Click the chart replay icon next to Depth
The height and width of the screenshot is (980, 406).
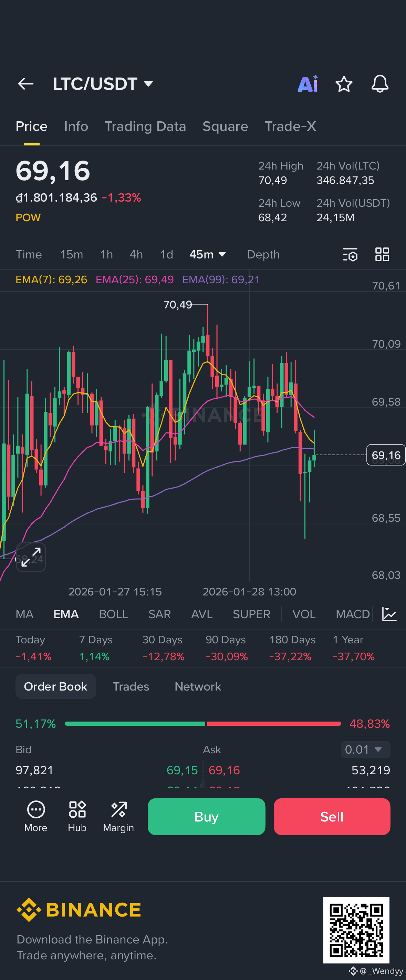tap(350, 255)
